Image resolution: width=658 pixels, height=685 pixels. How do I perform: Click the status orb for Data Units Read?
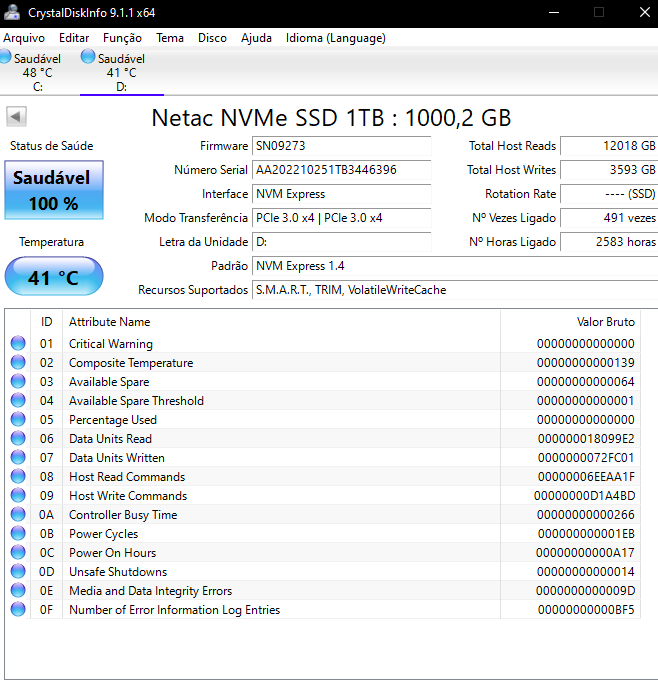pyautogui.click(x=18, y=438)
